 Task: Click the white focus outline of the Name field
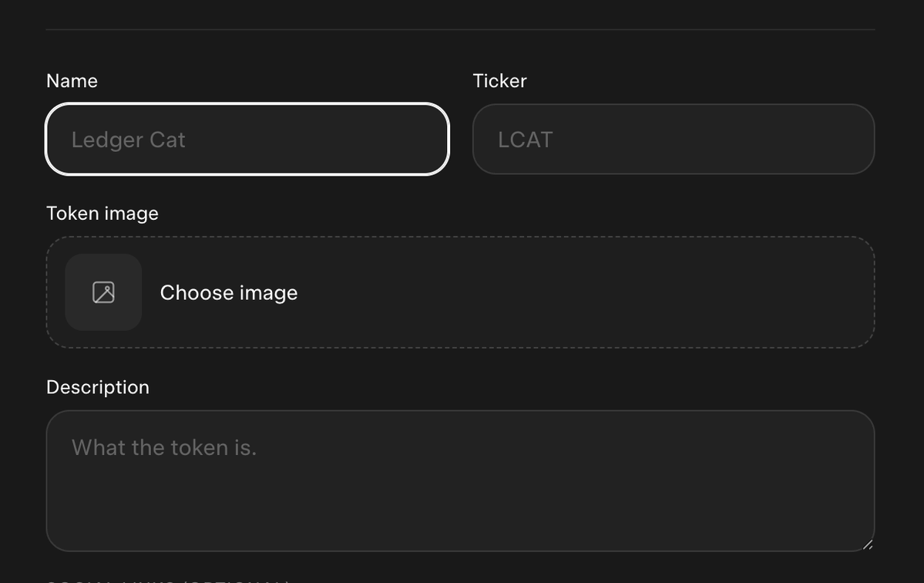pyautogui.click(x=247, y=104)
